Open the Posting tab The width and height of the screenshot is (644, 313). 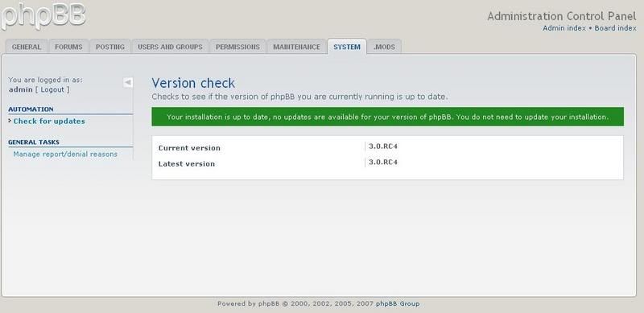(x=110, y=47)
